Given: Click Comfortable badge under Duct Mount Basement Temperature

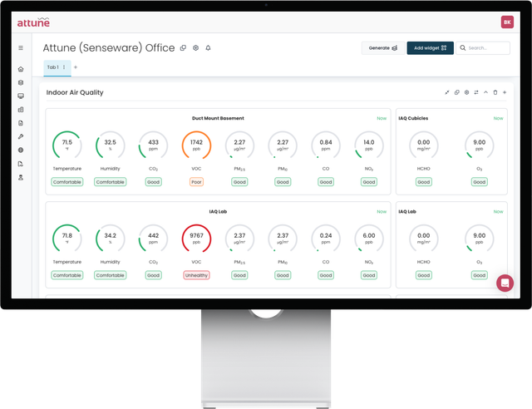Looking at the screenshot, I should tap(67, 182).
